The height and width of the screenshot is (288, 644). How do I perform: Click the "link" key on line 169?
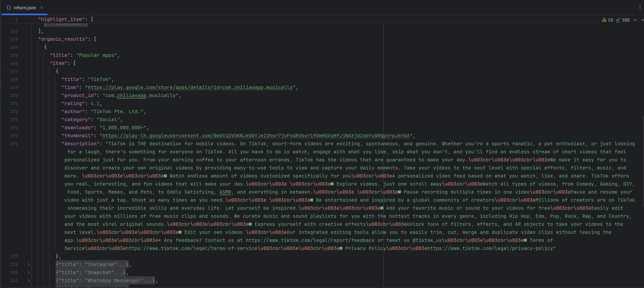(x=71, y=88)
